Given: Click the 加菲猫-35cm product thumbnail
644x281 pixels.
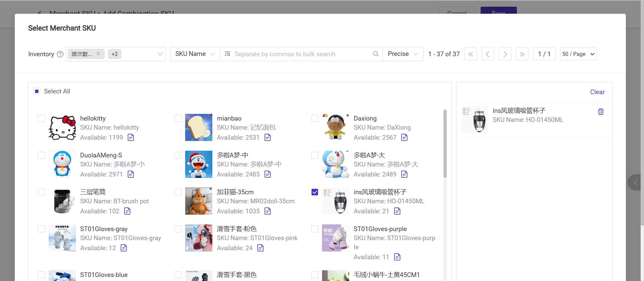Looking at the screenshot, I should pos(199,201).
